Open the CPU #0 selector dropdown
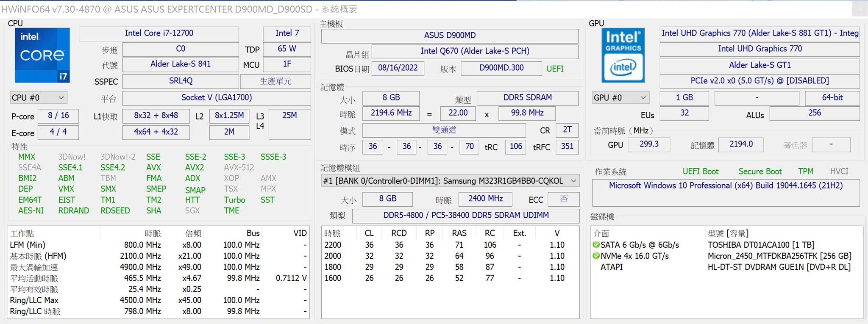868x324 pixels. pyautogui.click(x=38, y=98)
